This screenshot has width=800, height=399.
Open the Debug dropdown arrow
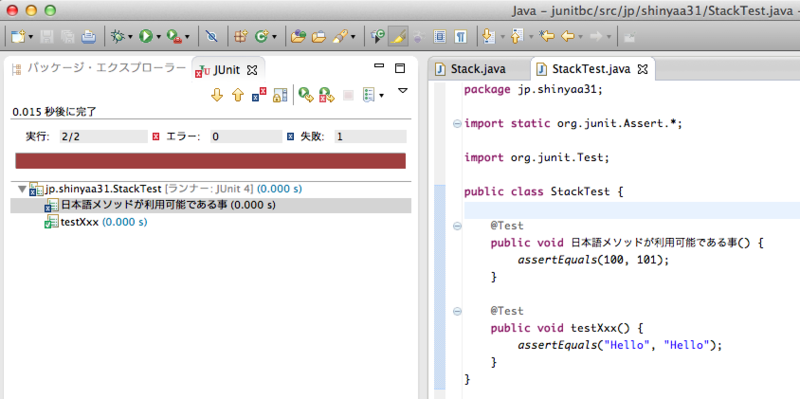click(130, 37)
